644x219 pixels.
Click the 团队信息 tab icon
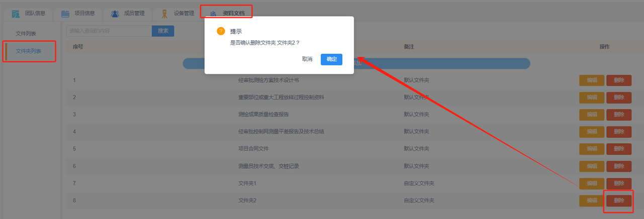pyautogui.click(x=16, y=14)
